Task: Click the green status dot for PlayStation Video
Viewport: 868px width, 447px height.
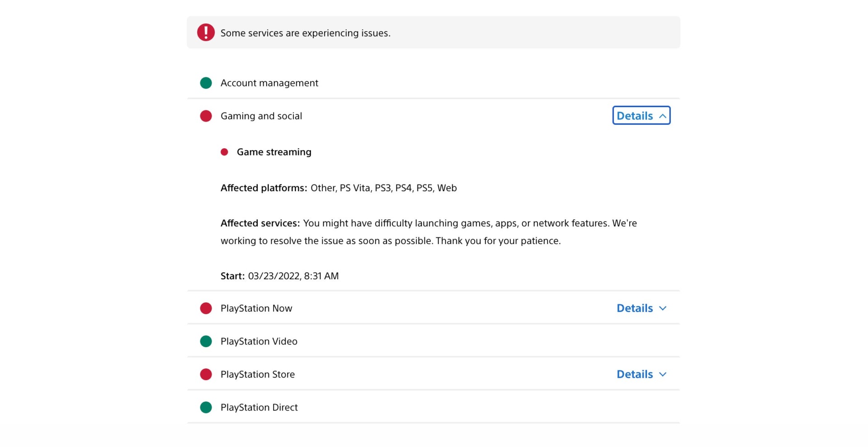Action: [x=206, y=341]
